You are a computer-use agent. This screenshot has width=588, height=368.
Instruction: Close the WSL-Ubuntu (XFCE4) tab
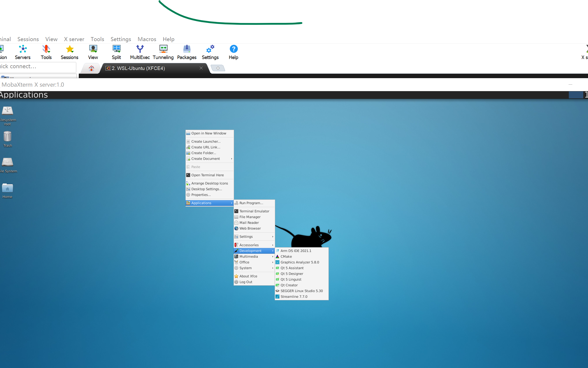click(x=201, y=68)
